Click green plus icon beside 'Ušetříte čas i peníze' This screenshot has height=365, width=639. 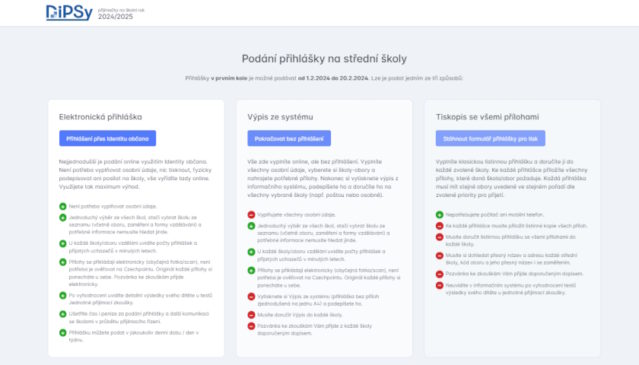pos(63,314)
